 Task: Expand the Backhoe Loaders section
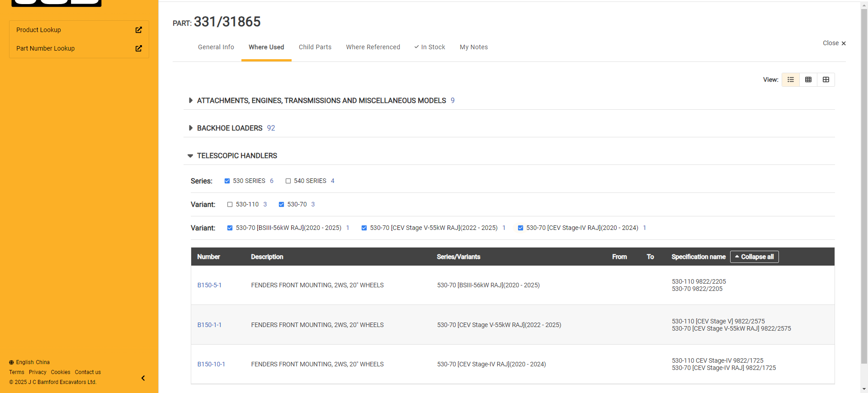pos(190,128)
